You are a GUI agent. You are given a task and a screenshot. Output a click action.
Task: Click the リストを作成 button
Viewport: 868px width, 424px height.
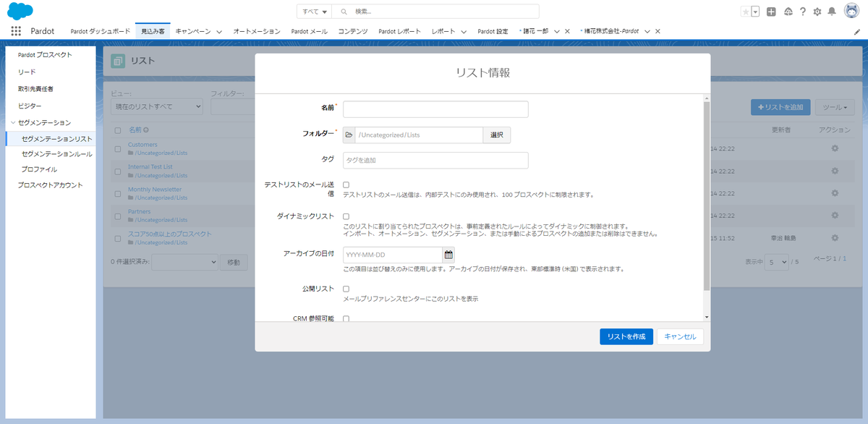[x=626, y=336]
